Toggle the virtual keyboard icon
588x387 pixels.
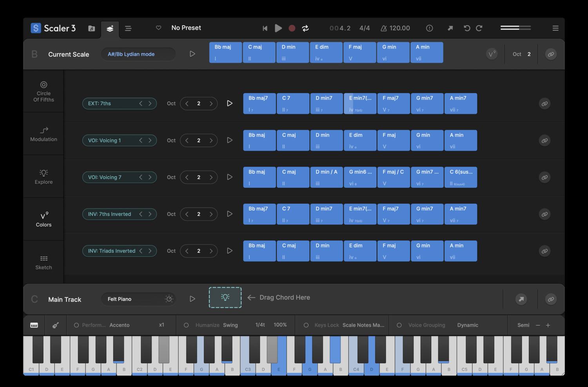point(34,325)
